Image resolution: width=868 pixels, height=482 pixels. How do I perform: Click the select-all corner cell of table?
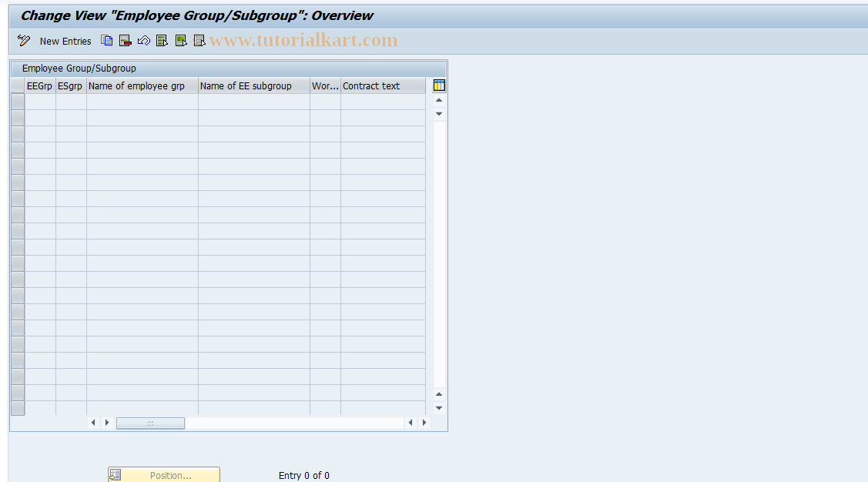(x=18, y=85)
